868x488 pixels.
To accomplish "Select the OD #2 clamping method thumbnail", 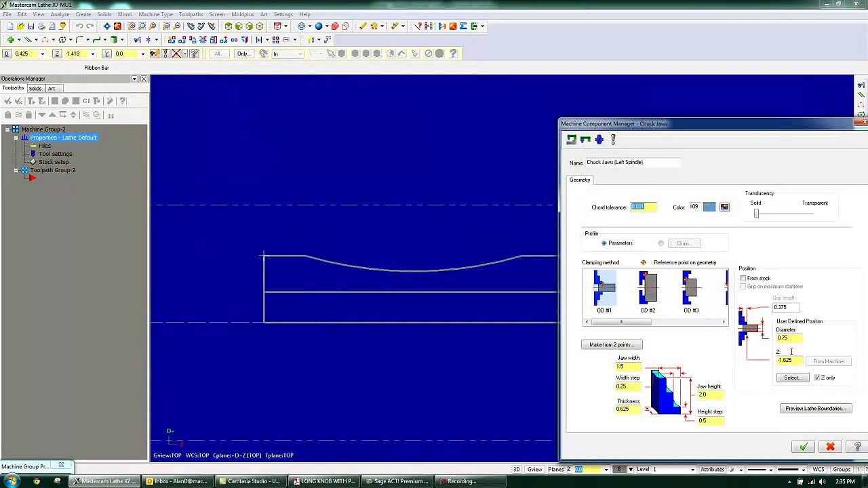I will pos(648,292).
